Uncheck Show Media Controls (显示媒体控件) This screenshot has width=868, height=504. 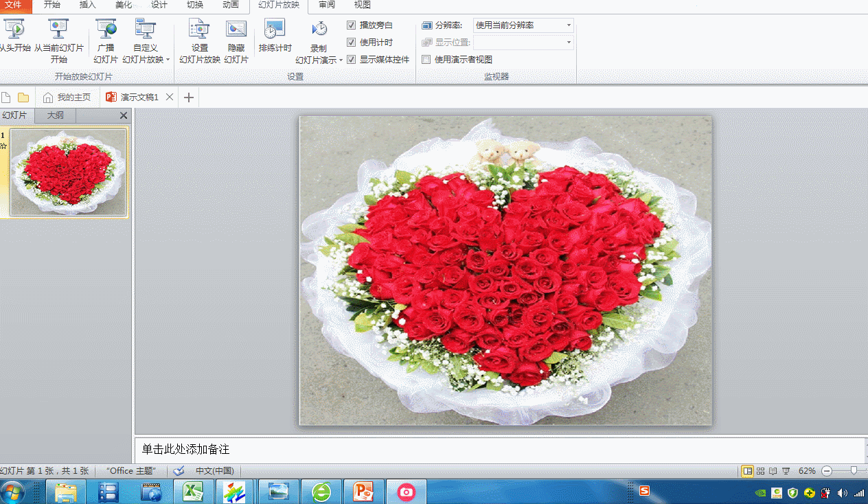tap(352, 60)
